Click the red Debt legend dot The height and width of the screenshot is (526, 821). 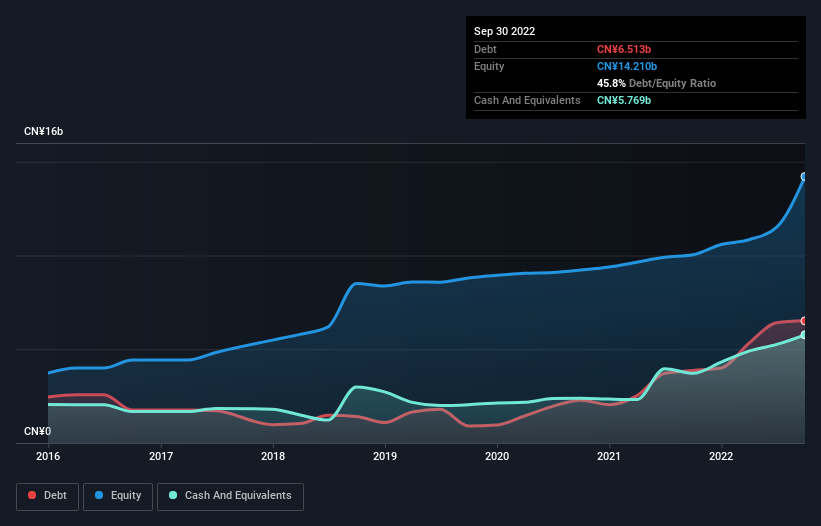pos(32,495)
